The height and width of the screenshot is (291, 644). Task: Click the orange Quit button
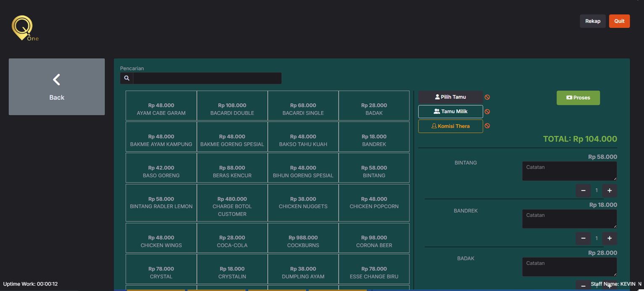619,21
